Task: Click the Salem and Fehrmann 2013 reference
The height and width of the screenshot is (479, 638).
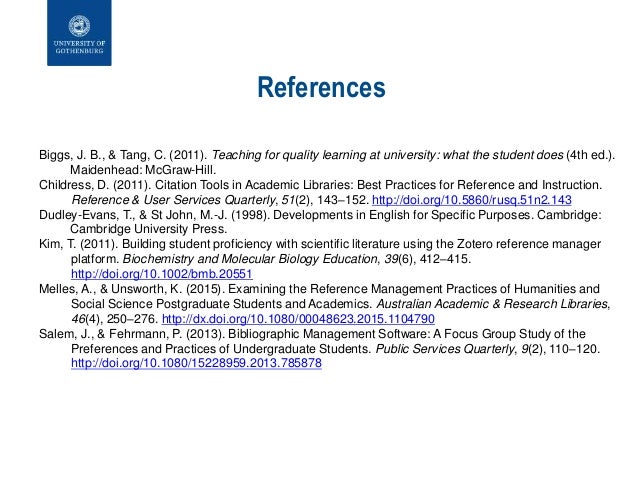Action: tap(319, 348)
